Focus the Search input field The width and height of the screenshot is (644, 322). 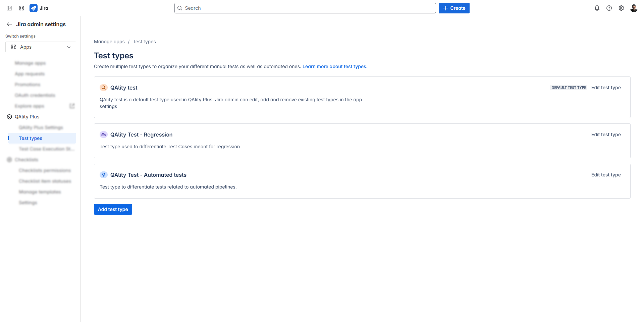click(305, 8)
